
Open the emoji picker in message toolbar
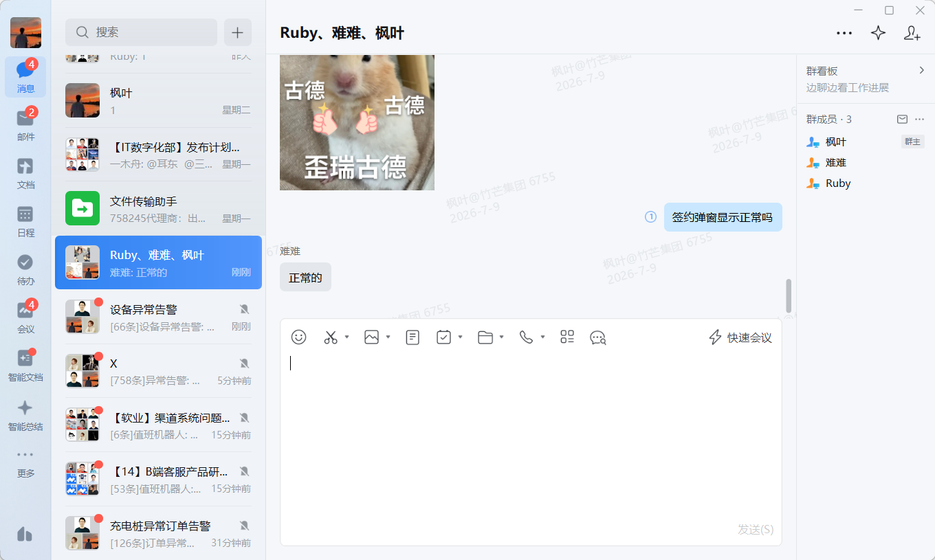298,337
